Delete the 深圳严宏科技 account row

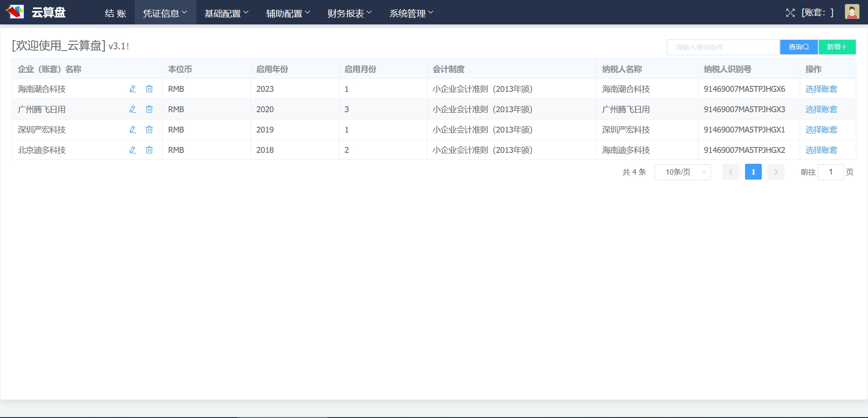coord(149,130)
